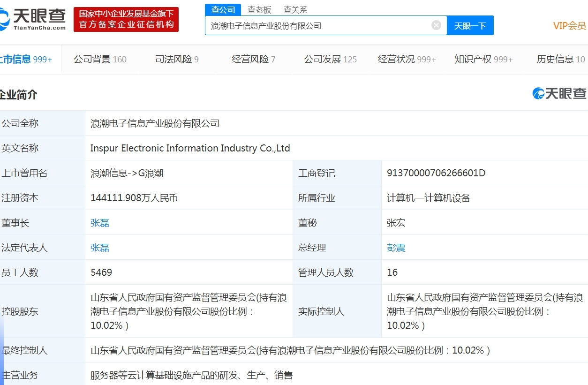Viewport: 588px width, 385px height.
Task: Click the 企业简介 section heading
Action: [19, 95]
